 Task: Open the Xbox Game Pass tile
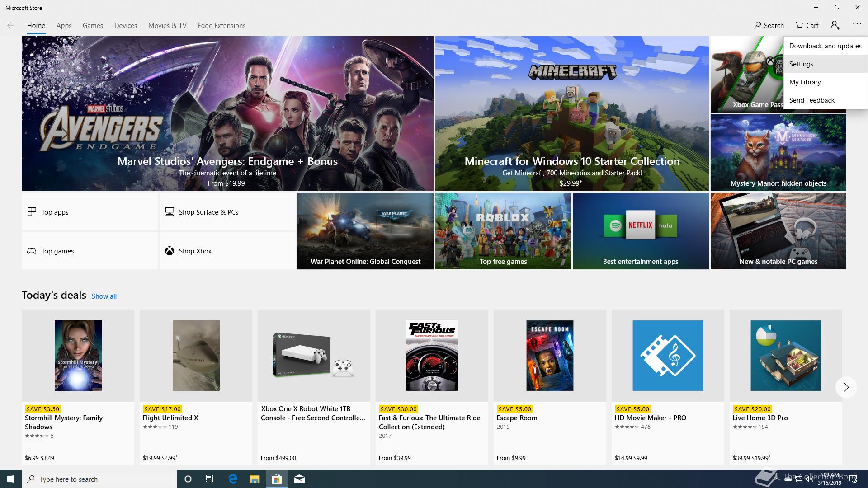coord(747,75)
